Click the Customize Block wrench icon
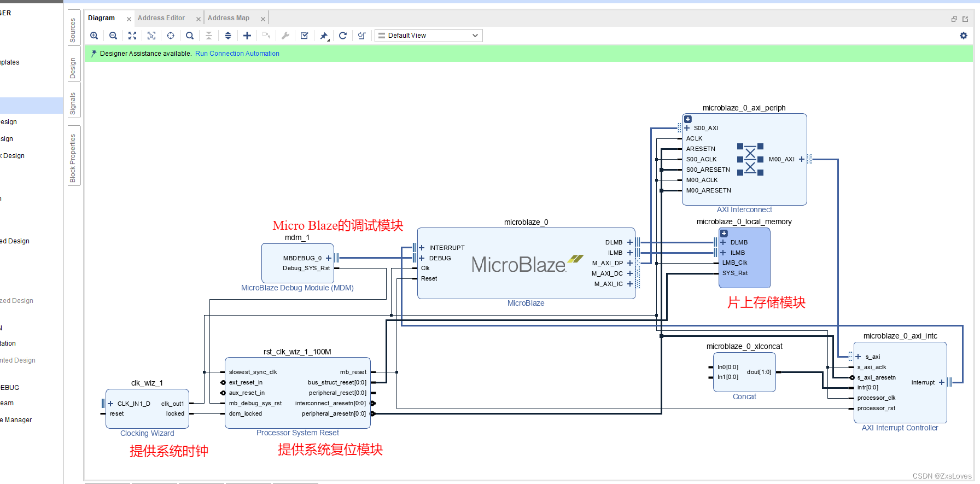980x484 pixels. [285, 36]
